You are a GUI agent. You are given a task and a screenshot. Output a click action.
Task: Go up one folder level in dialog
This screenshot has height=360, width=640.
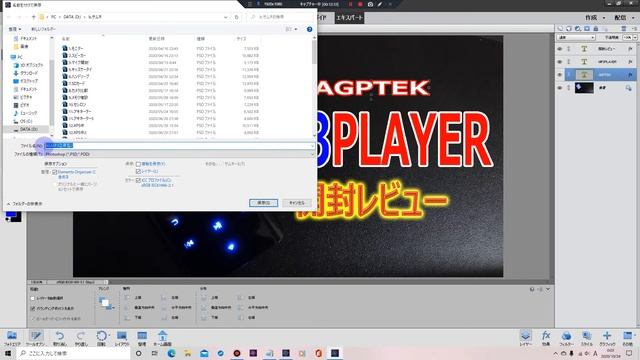pos(33,17)
